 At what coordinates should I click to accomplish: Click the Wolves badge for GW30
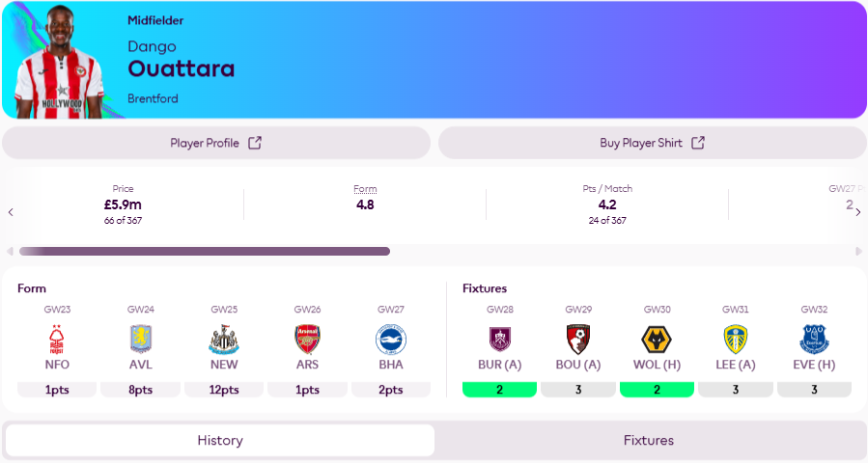point(657,340)
